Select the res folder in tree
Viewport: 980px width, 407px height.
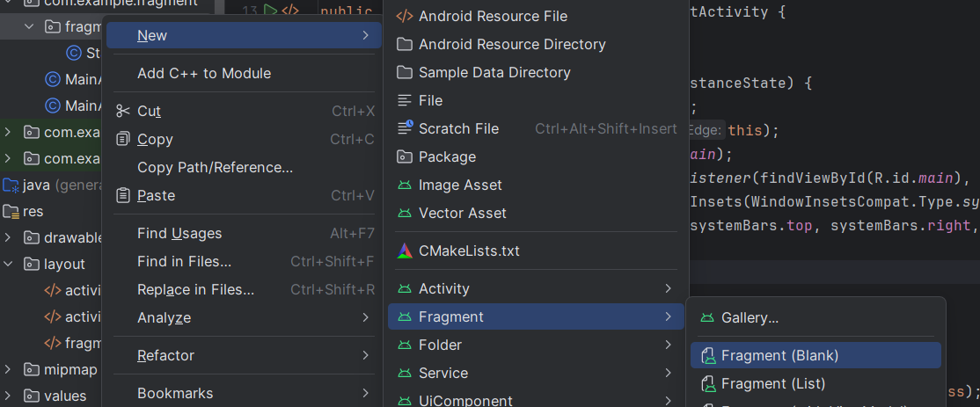point(33,211)
